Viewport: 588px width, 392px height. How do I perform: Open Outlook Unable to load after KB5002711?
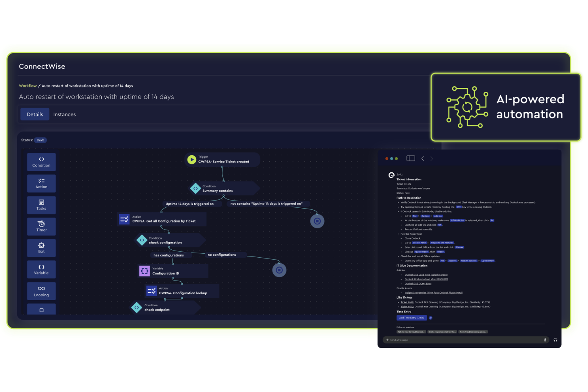[426, 279]
